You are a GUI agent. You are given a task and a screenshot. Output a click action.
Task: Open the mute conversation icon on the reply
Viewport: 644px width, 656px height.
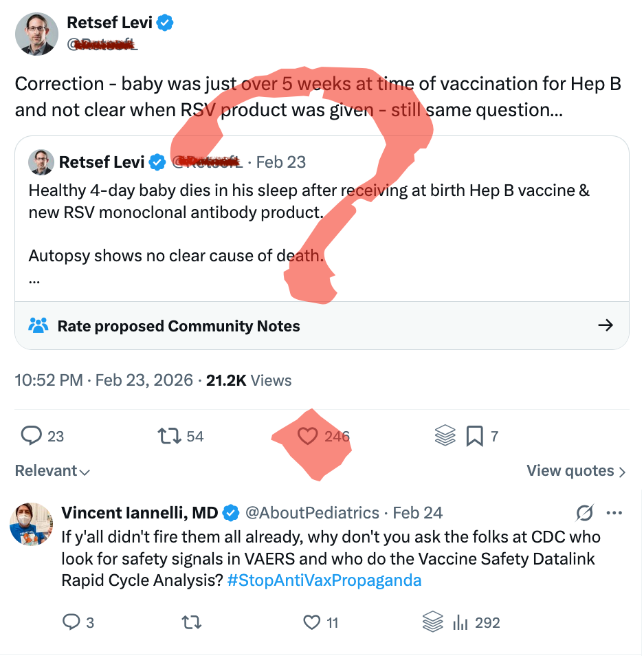tap(584, 512)
